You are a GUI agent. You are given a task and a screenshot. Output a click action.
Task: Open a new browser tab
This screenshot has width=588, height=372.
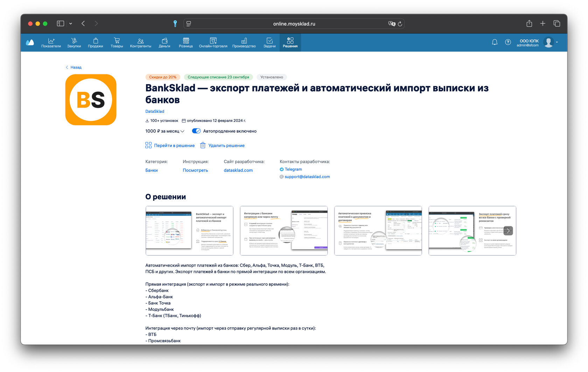point(543,23)
